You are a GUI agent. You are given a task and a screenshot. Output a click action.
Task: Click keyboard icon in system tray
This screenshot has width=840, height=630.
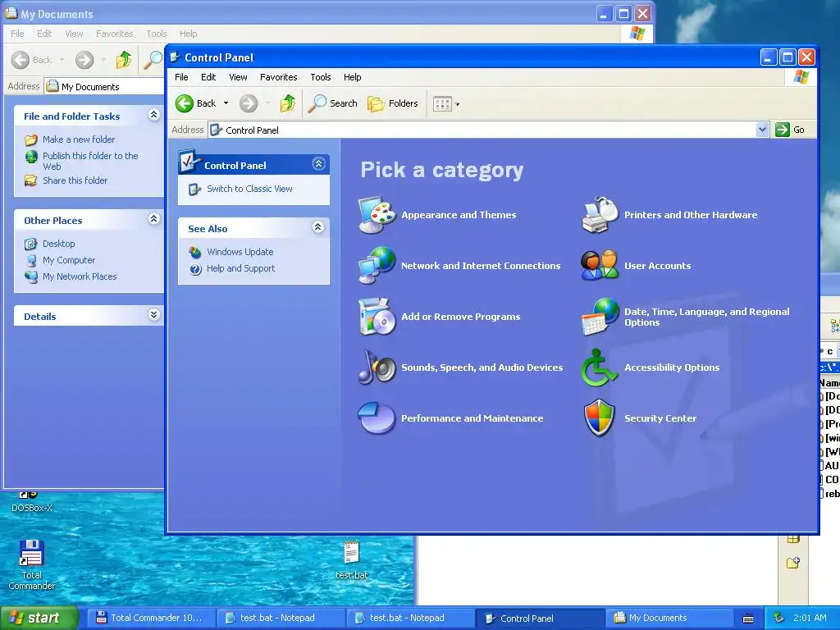click(748, 619)
